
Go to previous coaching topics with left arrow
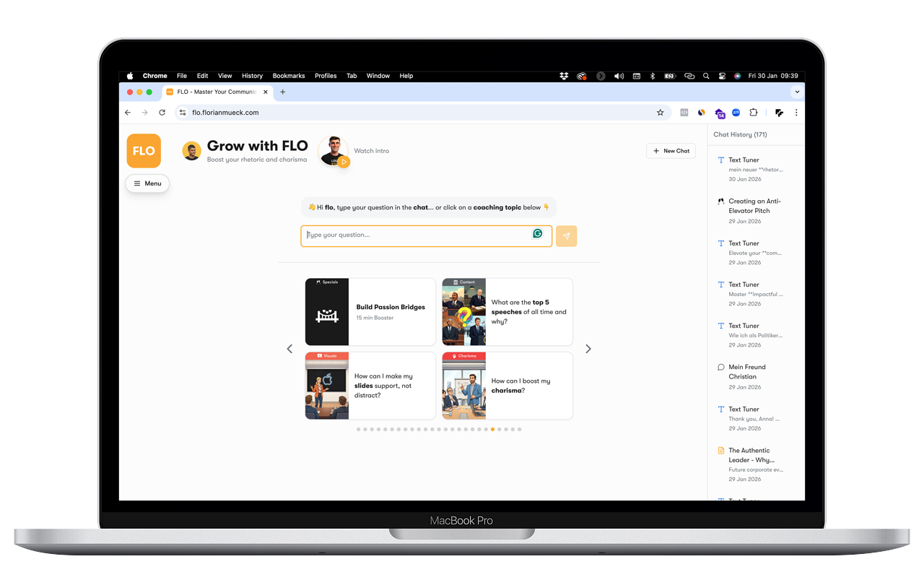pos(289,349)
